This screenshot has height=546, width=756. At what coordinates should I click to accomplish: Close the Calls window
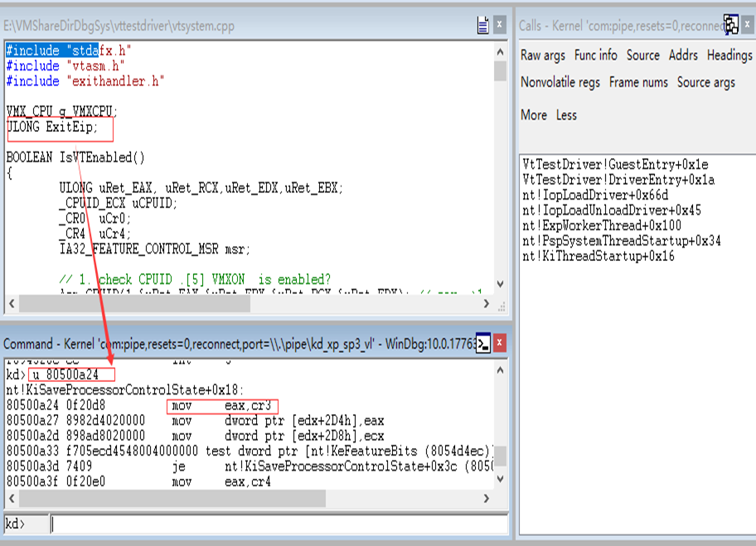pos(749,24)
